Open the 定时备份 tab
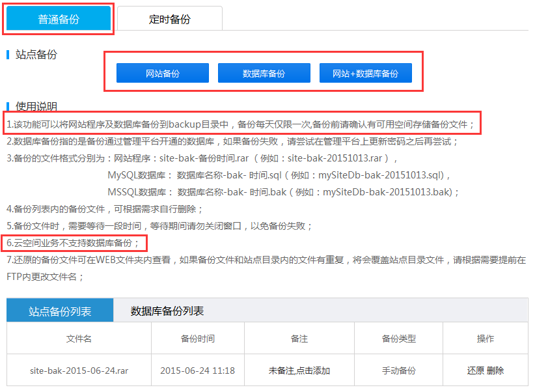Image resolution: width=535 pixels, height=392 pixels. click(x=169, y=19)
